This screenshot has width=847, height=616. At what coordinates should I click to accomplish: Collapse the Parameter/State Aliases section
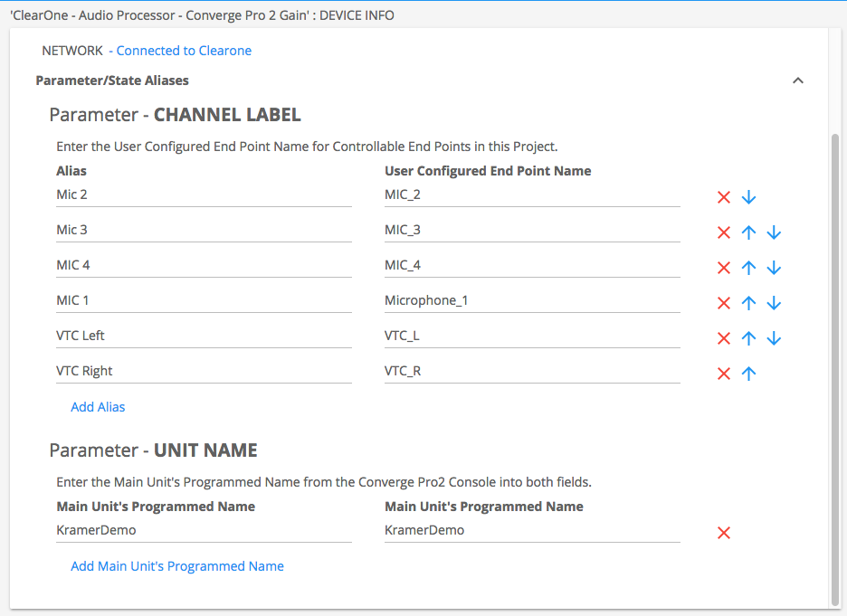(x=797, y=81)
